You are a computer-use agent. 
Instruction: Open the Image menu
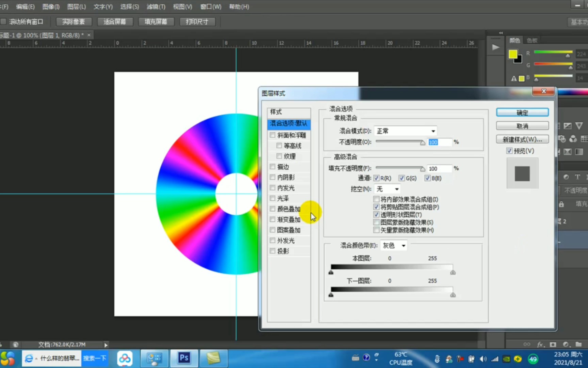tap(51, 6)
